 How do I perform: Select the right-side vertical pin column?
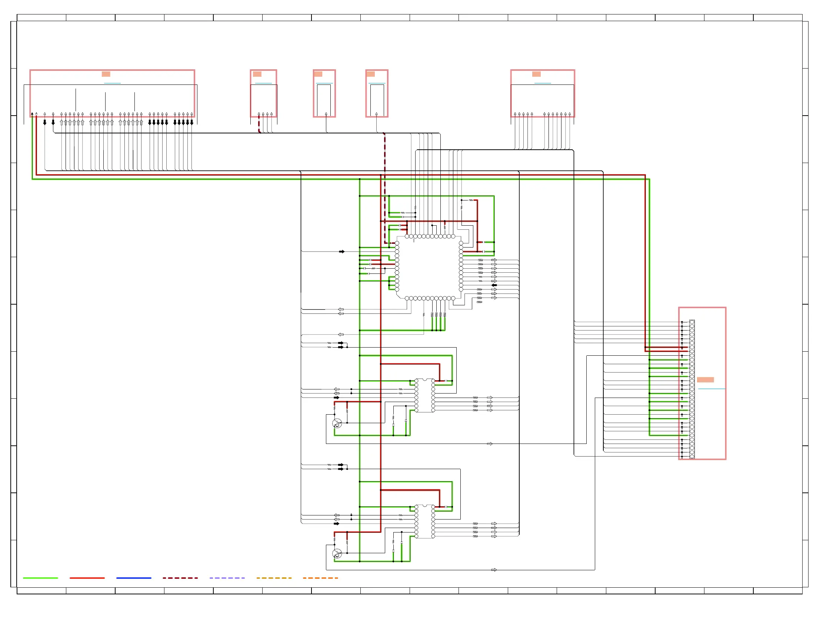692,389
